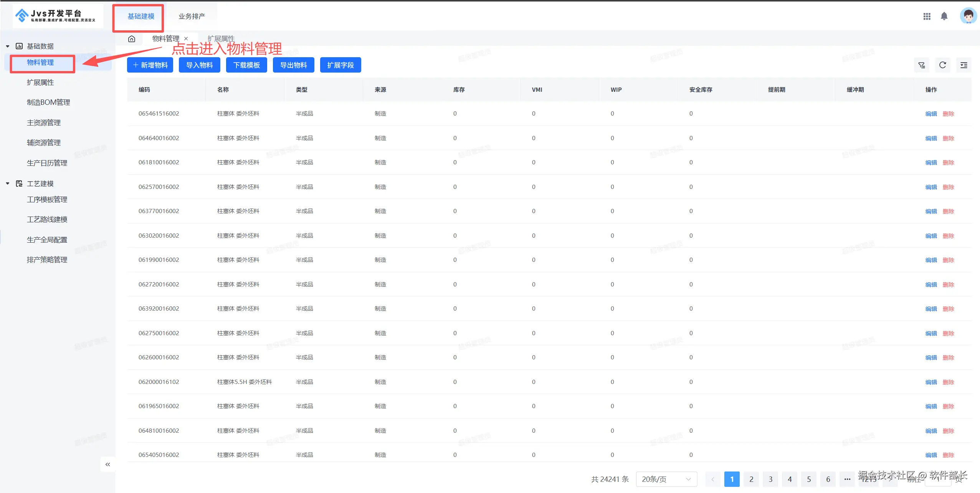Open 制造BOM管理 in the sidebar

coord(48,103)
